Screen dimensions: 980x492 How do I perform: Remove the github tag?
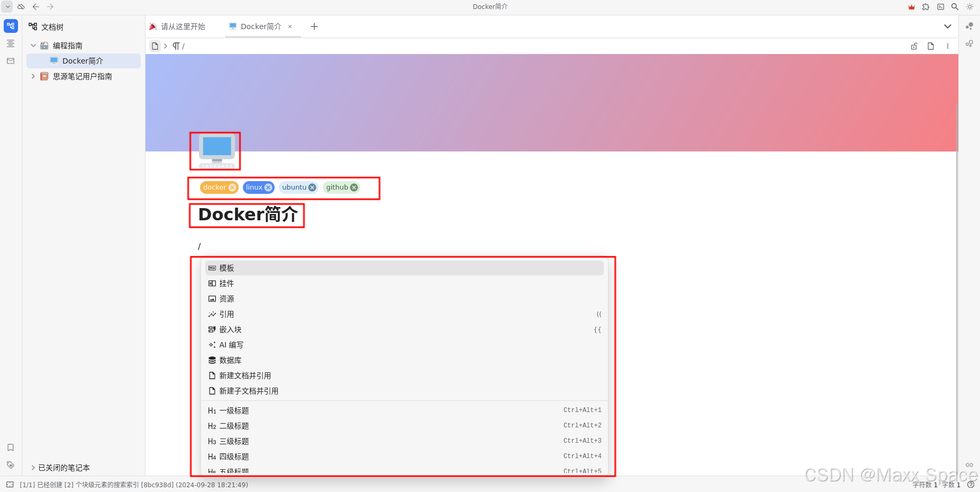[354, 187]
